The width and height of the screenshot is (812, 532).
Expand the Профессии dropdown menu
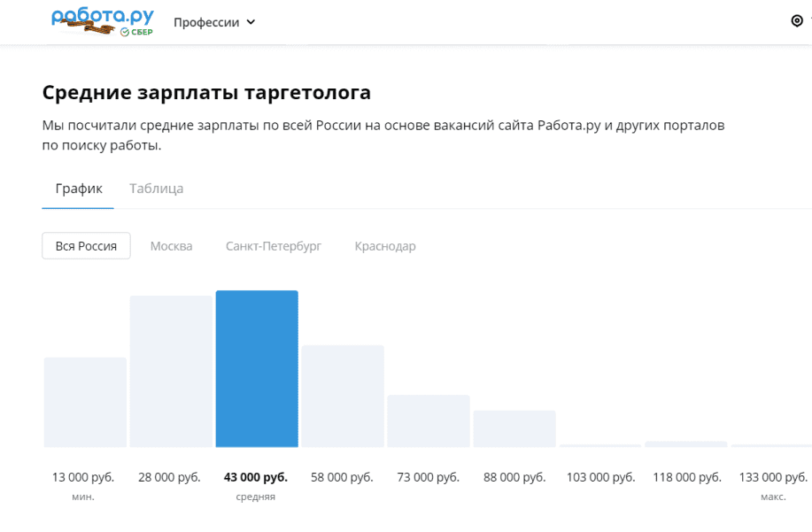tap(213, 22)
